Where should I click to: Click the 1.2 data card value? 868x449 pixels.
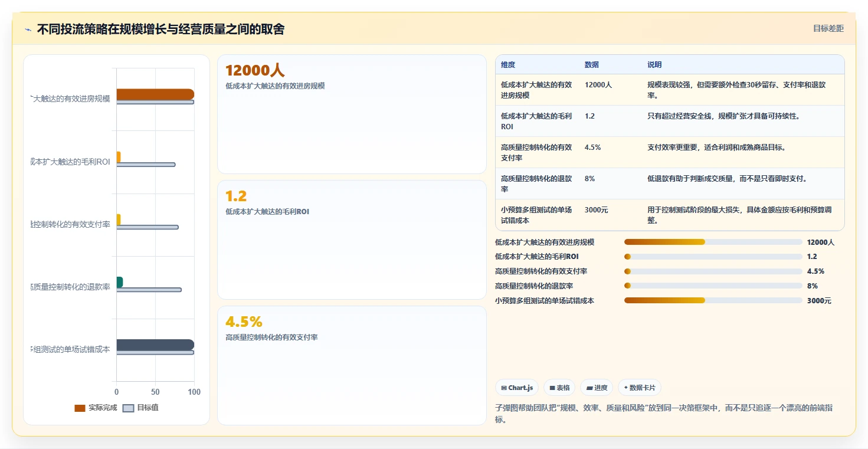point(236,196)
